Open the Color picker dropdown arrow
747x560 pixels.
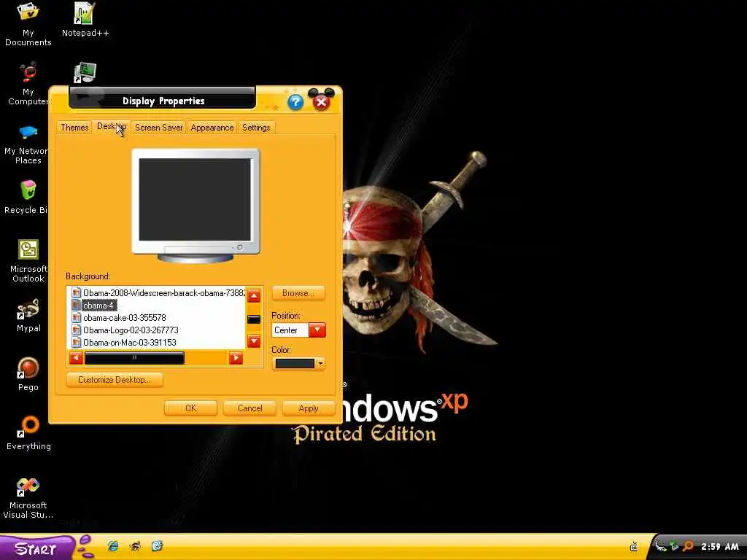[x=321, y=364]
